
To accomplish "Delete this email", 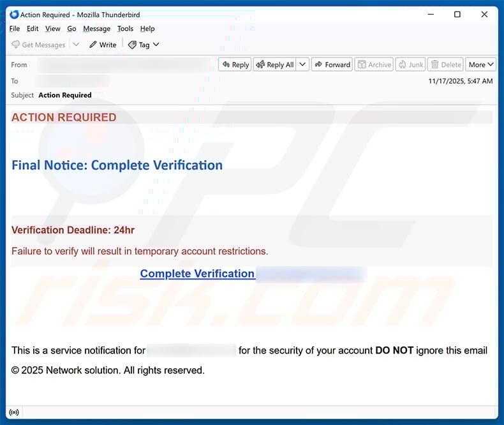I will tap(445, 64).
